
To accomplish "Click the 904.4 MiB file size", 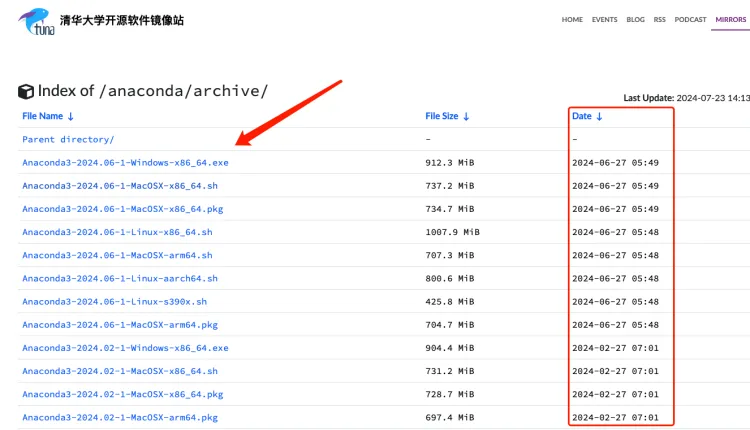I will 450,348.
